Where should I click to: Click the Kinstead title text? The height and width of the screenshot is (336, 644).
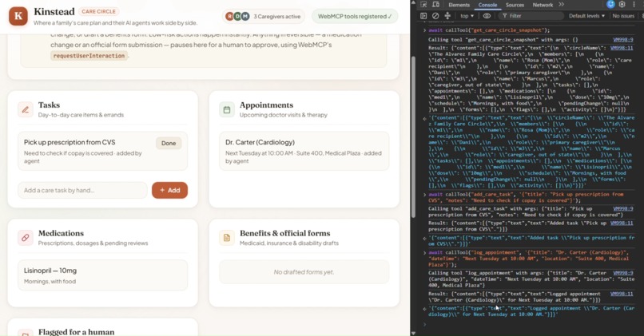(54, 11)
